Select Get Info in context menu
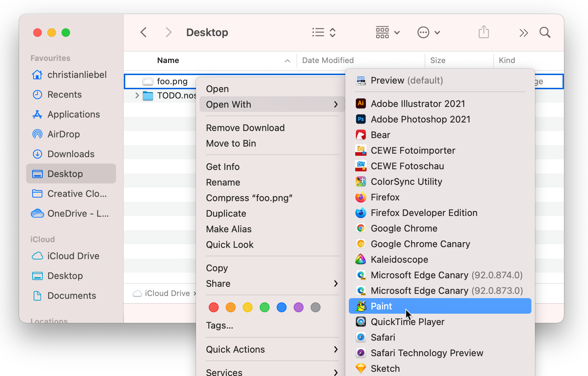 [x=223, y=167]
